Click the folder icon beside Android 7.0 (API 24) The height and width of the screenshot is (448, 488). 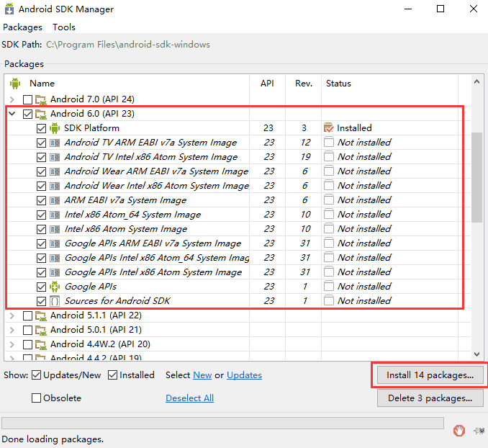(x=41, y=99)
